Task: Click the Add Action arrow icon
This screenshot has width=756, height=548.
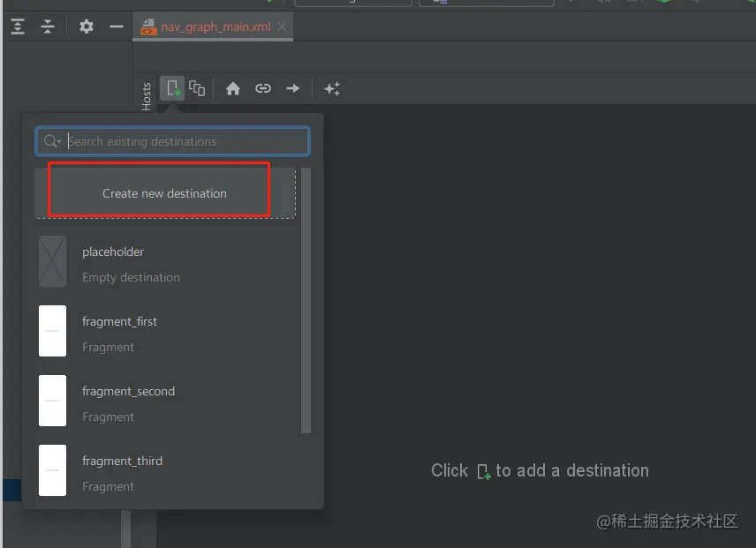Action: tap(292, 88)
